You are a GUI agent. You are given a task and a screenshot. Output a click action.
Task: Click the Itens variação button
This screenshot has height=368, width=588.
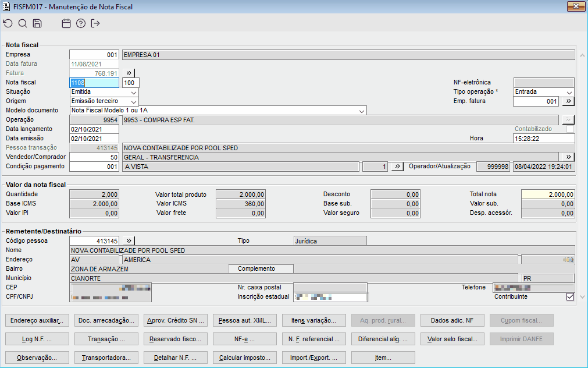pos(314,320)
